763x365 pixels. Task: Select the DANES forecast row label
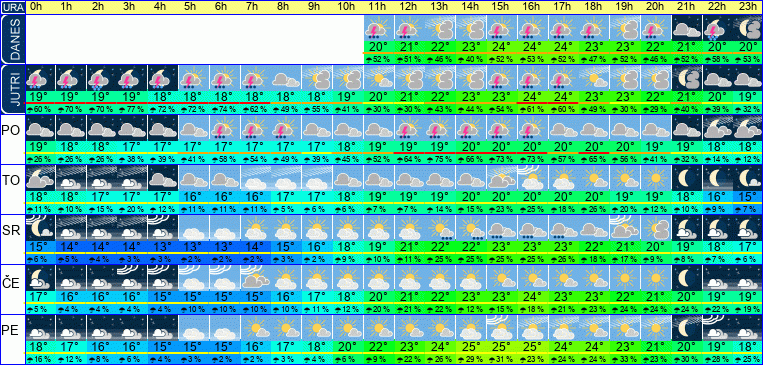coord(12,39)
